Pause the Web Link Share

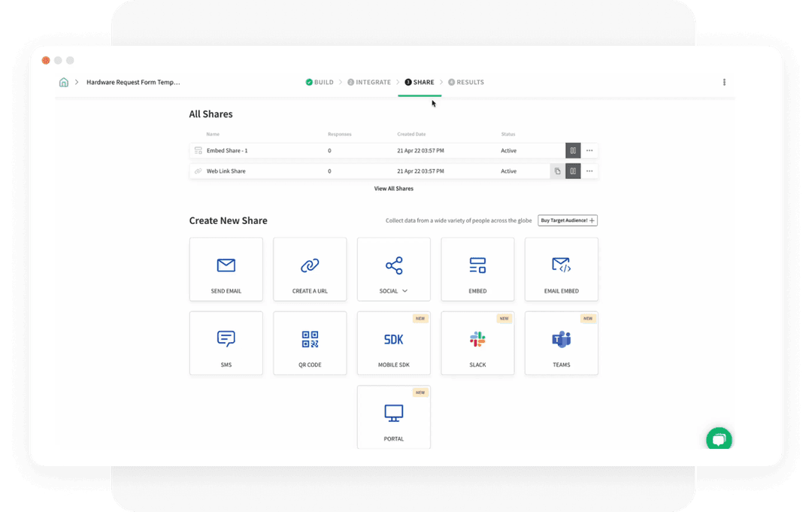pos(573,171)
